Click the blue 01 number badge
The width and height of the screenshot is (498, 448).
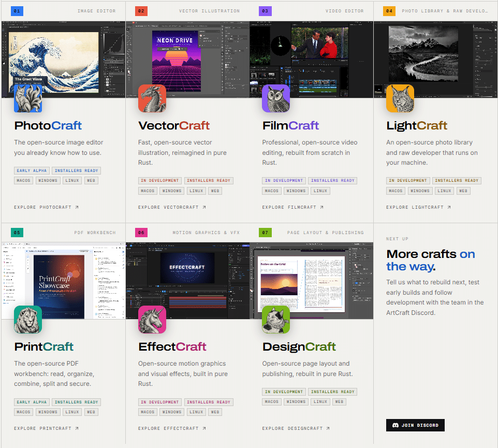pyautogui.click(x=17, y=11)
